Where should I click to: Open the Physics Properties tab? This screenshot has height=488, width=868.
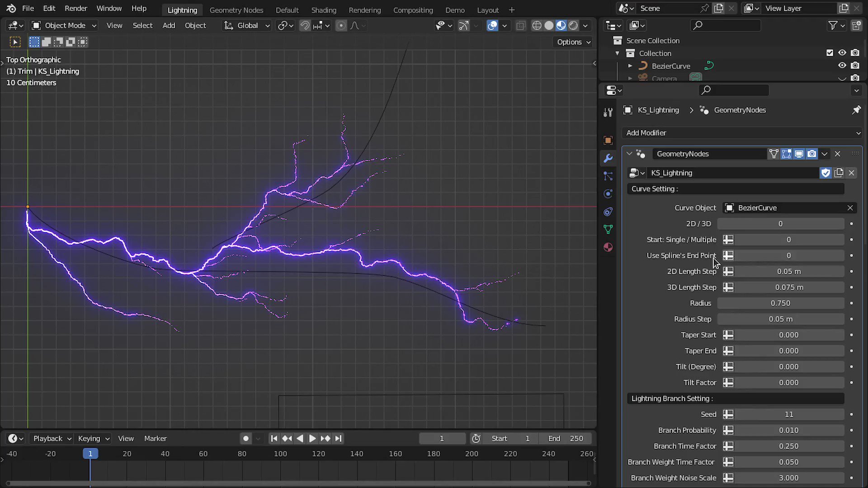[608, 193]
